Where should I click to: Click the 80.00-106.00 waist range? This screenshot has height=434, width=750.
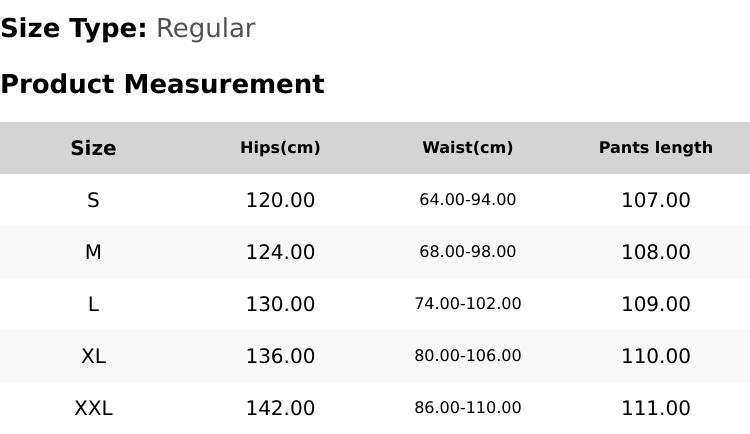click(x=467, y=356)
